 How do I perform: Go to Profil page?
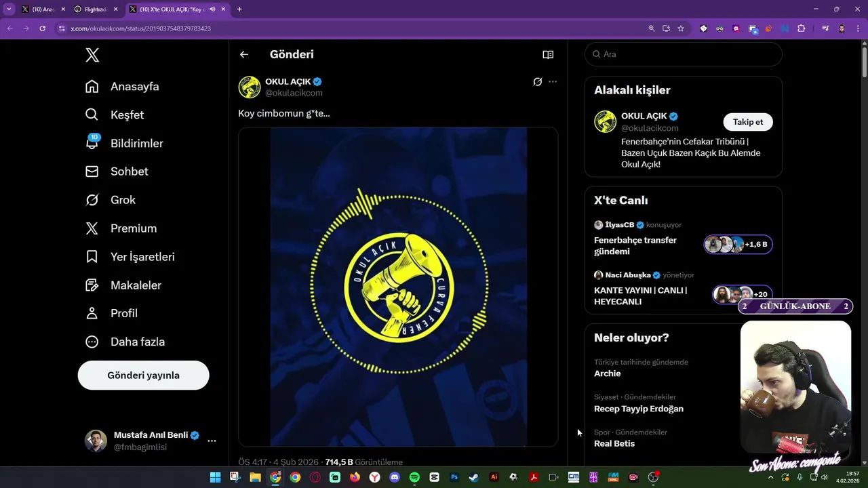111,313
